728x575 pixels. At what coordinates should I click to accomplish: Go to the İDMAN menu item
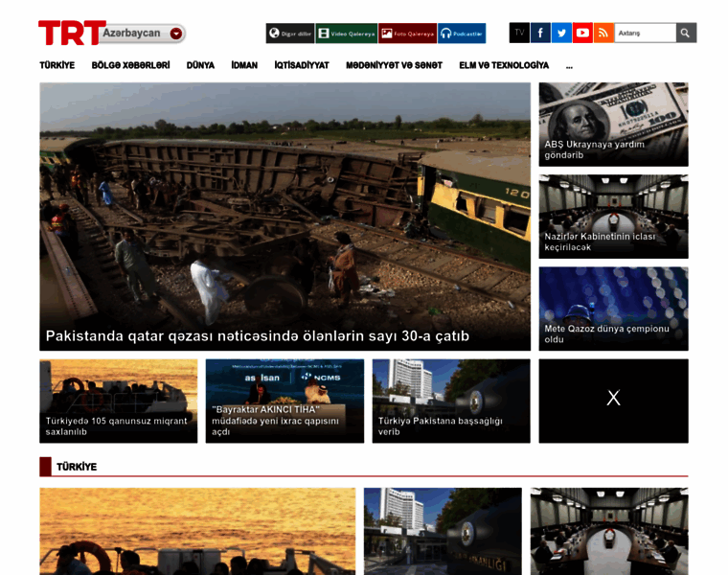coord(244,65)
